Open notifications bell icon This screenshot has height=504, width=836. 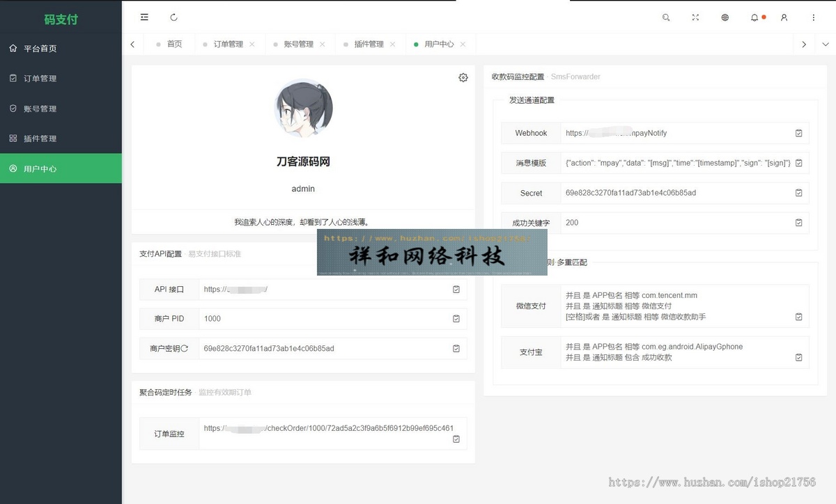click(x=754, y=17)
